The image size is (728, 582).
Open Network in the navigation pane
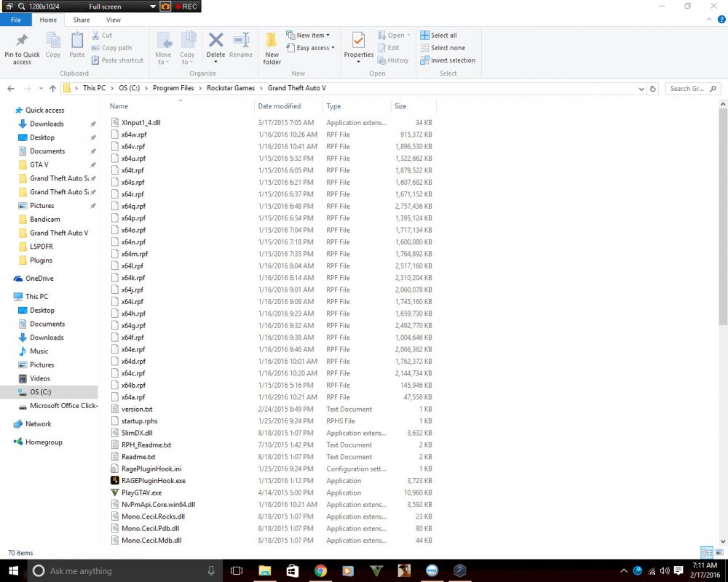[38, 424]
